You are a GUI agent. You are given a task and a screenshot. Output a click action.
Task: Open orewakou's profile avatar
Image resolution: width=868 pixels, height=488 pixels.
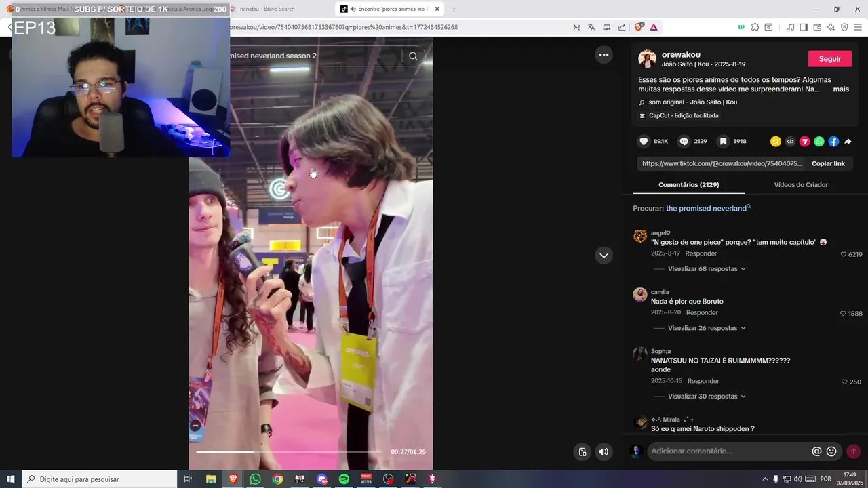pyautogui.click(x=647, y=59)
